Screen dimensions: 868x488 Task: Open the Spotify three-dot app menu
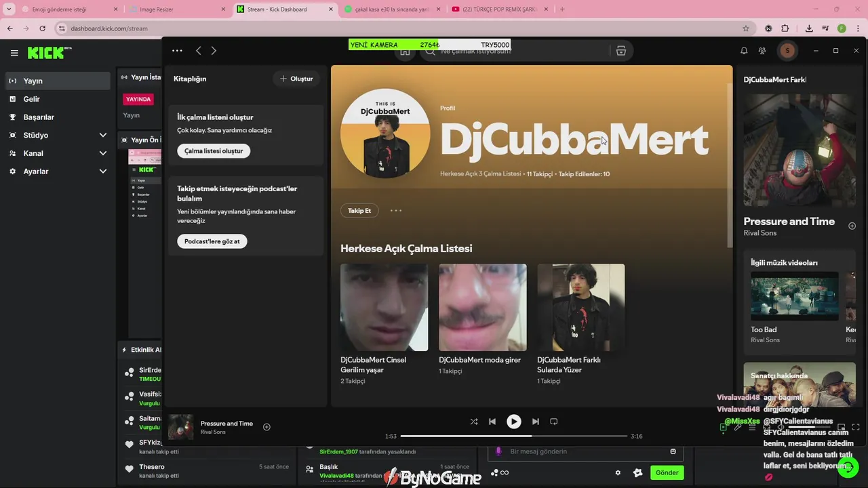[x=177, y=51]
